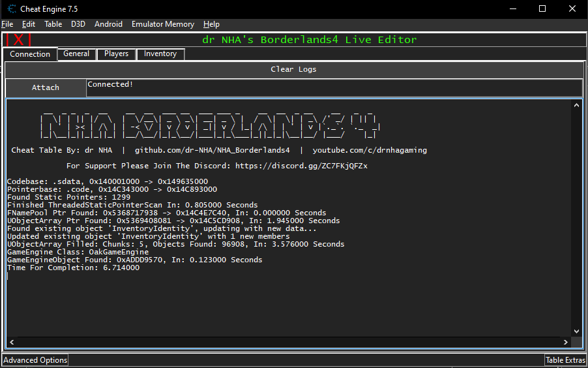588x368 pixels.
Task: Click the Advanced Options button
Action: pyautogui.click(x=35, y=360)
